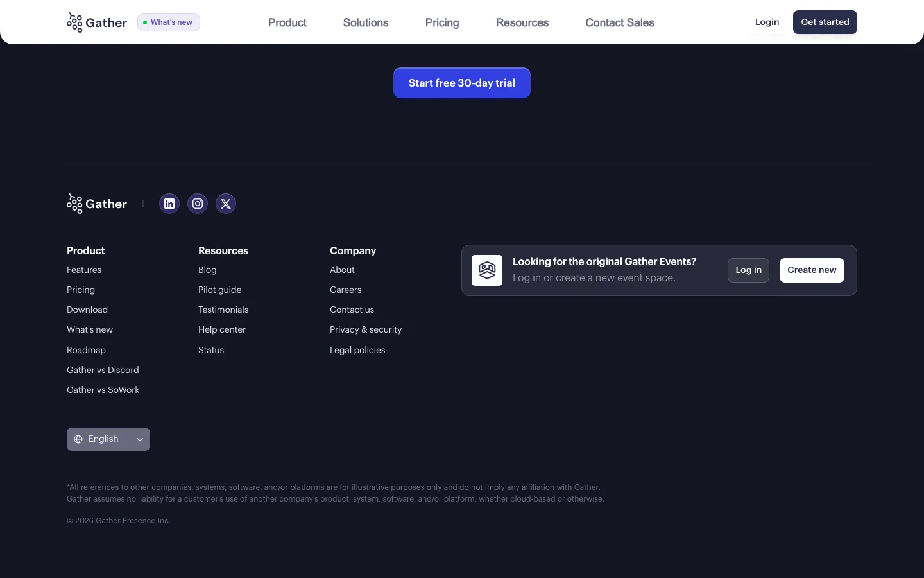Click the What's new badge in header
Screen dimensions: 924x578
click(x=169, y=22)
